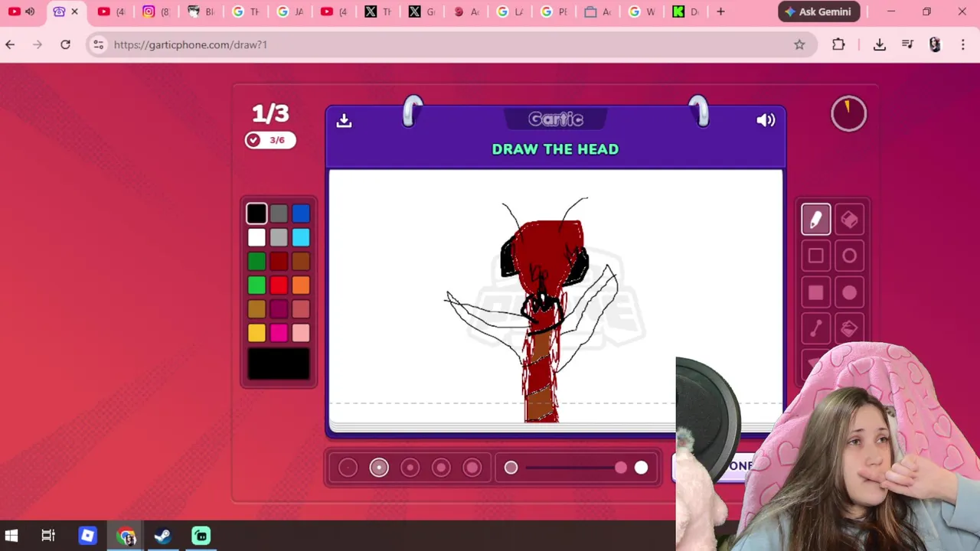Select the smallest brush thickness

(348, 468)
